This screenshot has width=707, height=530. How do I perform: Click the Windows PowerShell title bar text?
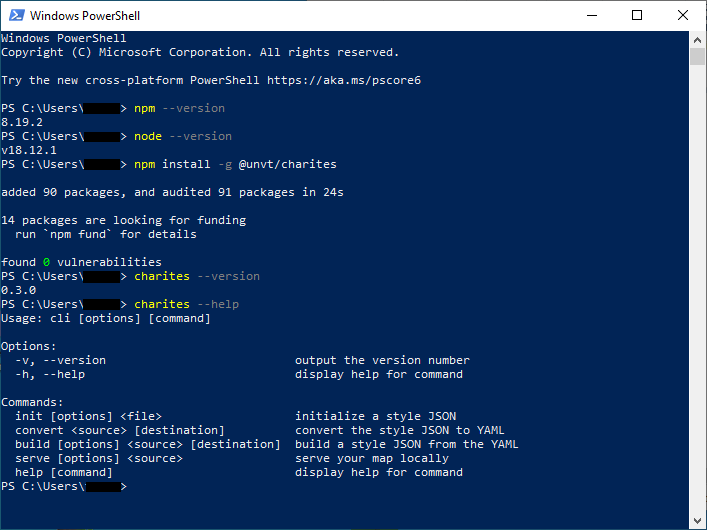point(84,16)
